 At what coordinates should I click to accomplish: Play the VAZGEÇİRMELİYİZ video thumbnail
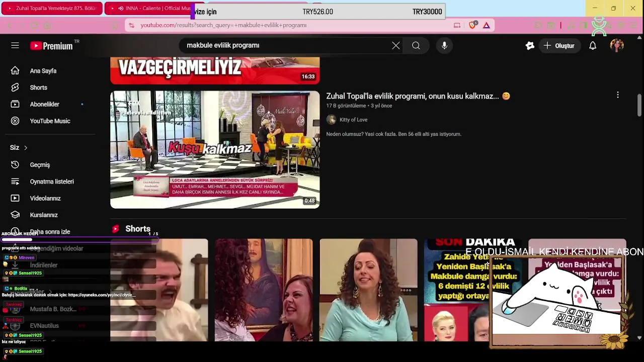click(x=215, y=70)
